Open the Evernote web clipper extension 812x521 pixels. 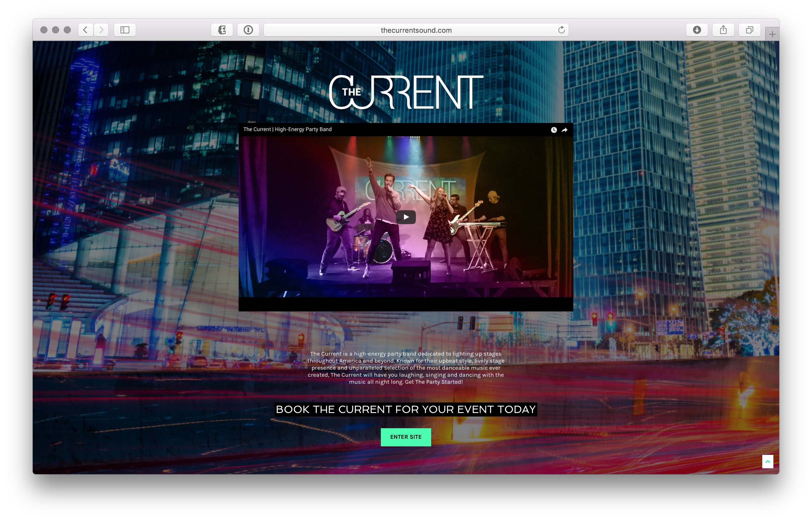tap(222, 30)
